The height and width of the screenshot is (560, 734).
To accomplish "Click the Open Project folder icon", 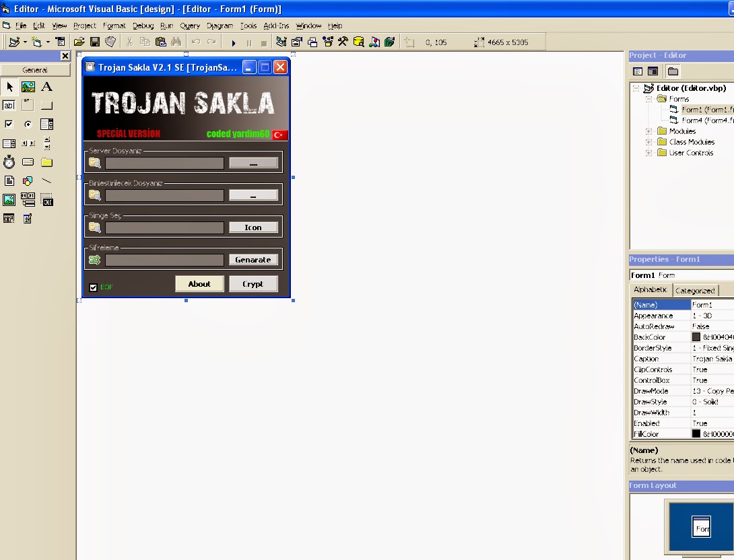I will [x=79, y=42].
